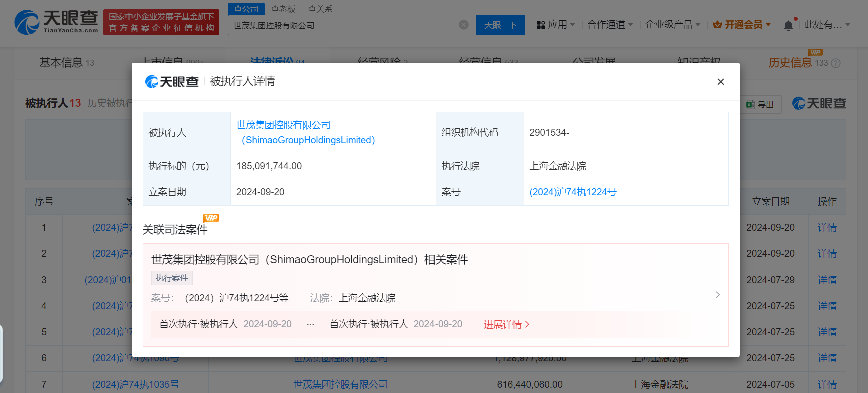This screenshot has width=868, height=393.
Task: Click the Excel icon on 导出 button
Action: pyautogui.click(x=750, y=104)
